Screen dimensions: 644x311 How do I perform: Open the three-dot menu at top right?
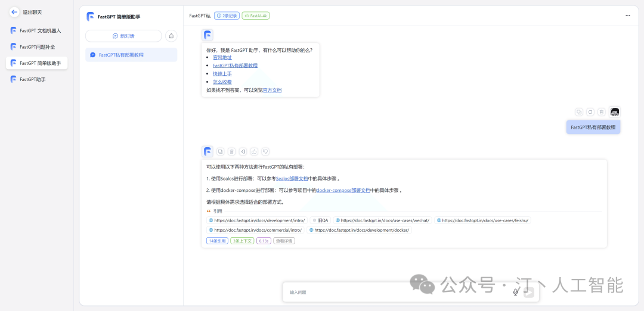click(x=627, y=15)
